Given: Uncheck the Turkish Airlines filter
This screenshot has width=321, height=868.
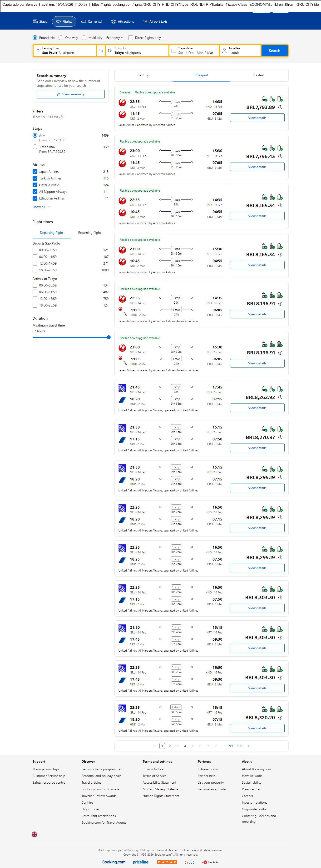Looking at the screenshot, I should point(35,178).
